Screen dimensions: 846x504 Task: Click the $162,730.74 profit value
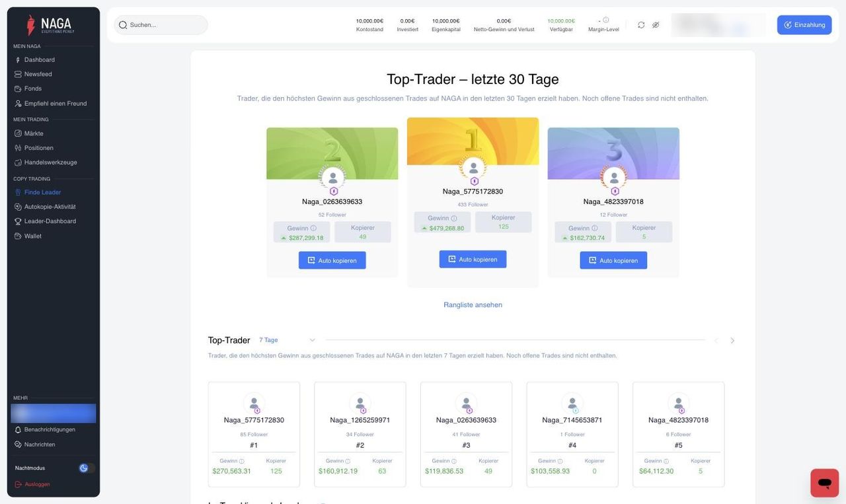[588, 238]
